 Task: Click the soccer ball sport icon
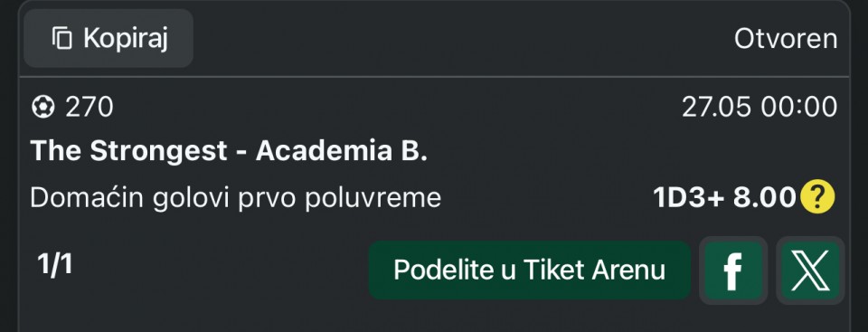(x=42, y=107)
